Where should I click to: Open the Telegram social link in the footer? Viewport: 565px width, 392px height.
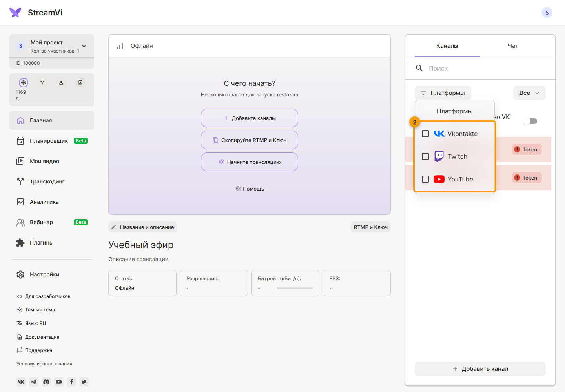click(34, 382)
